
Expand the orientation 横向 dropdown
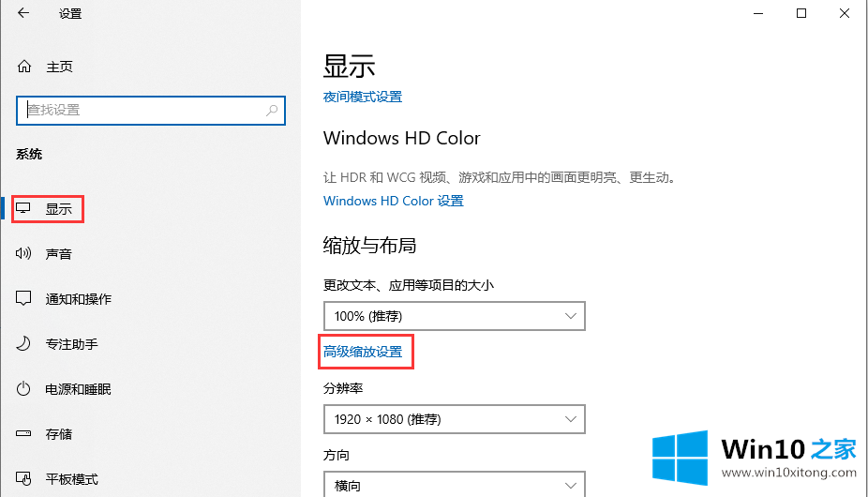pos(454,486)
